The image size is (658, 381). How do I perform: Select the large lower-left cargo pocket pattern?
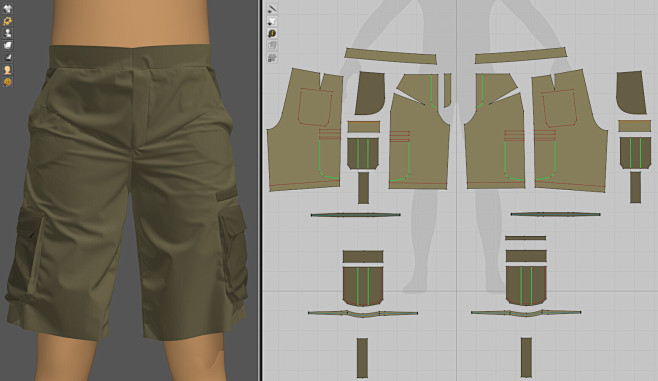click(x=363, y=287)
